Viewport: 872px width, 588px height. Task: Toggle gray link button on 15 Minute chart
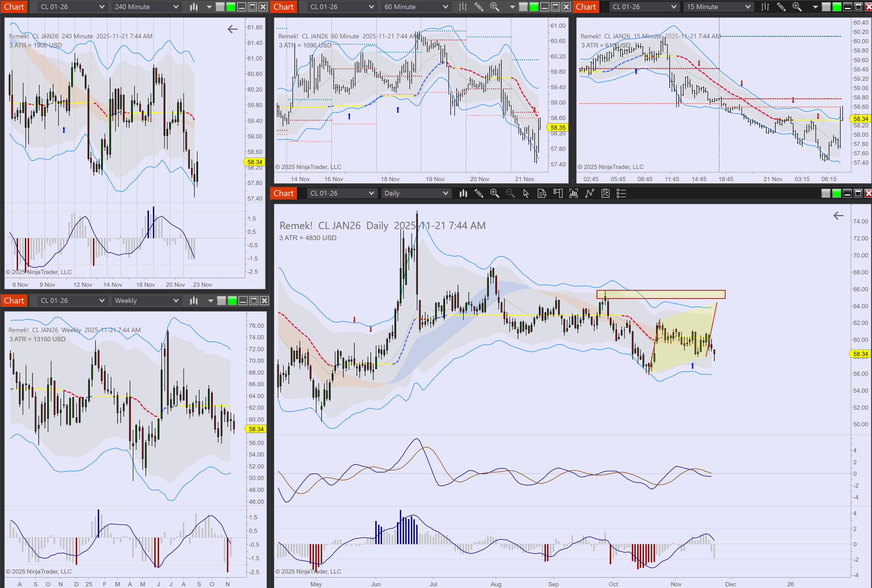826,7
